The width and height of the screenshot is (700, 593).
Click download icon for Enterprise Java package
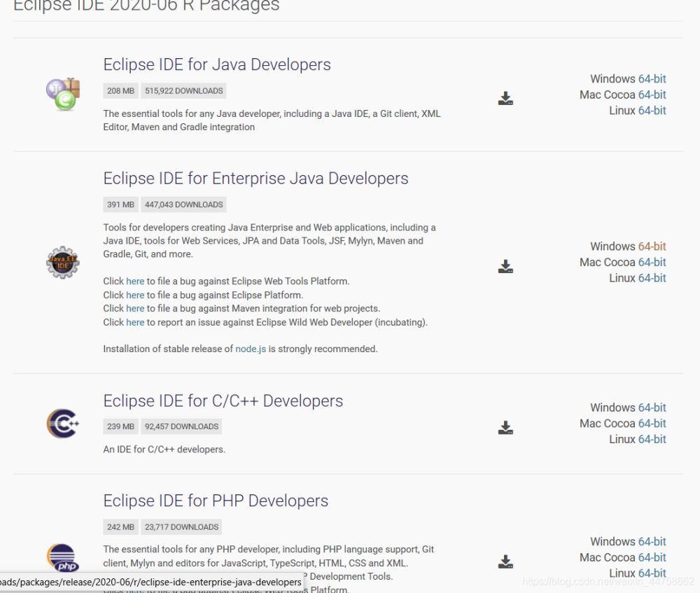505,266
